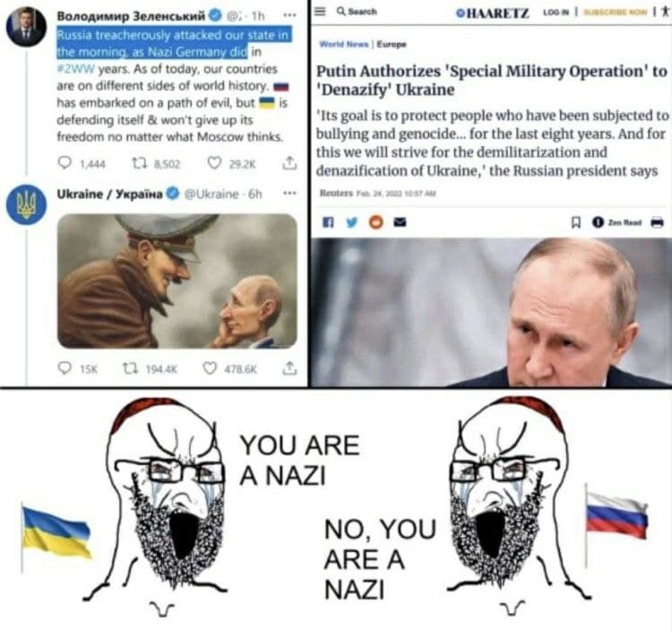Open more options on Zelensky's tweet
Screen dimensions: 672x632
click(x=289, y=15)
